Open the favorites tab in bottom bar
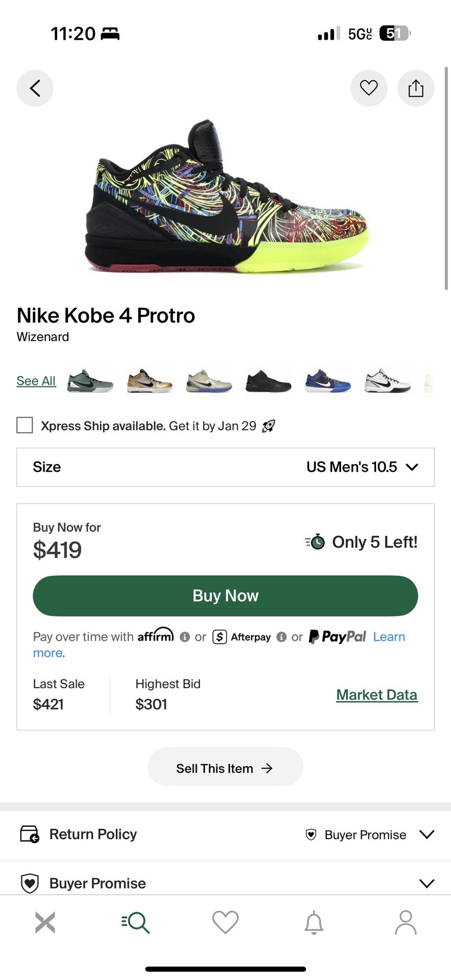 click(x=225, y=922)
